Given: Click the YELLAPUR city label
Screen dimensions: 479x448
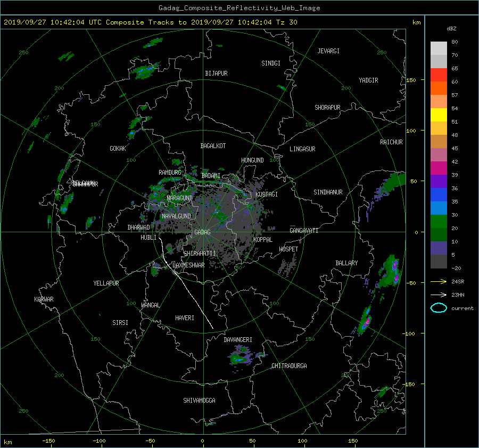Looking at the screenshot, I should click(106, 283).
